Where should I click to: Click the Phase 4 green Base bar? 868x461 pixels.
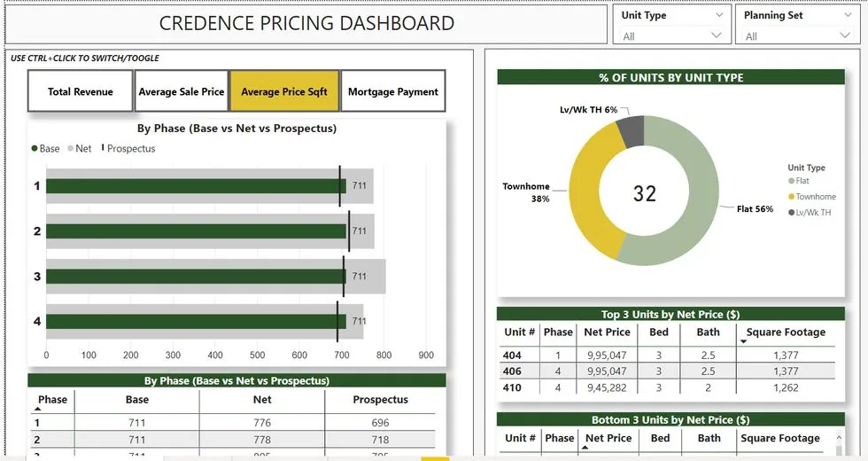(x=194, y=321)
